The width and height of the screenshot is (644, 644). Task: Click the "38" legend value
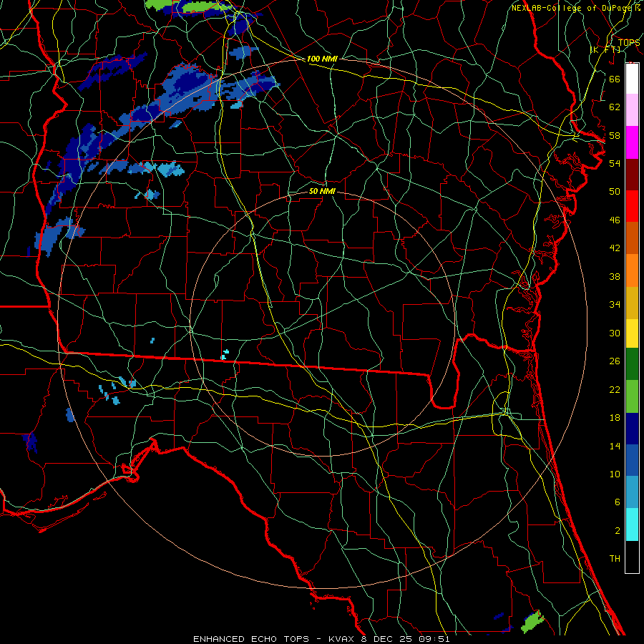tap(615, 276)
